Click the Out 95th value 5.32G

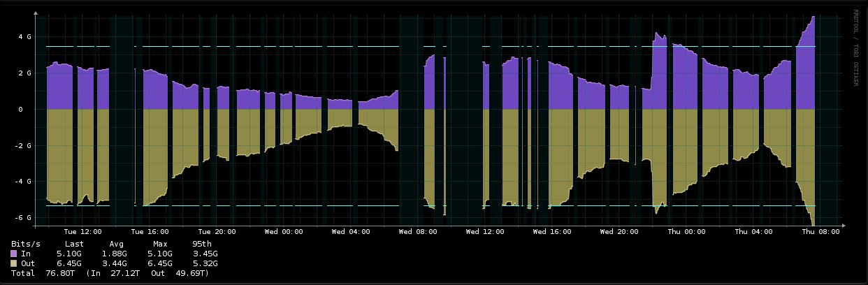205,263
